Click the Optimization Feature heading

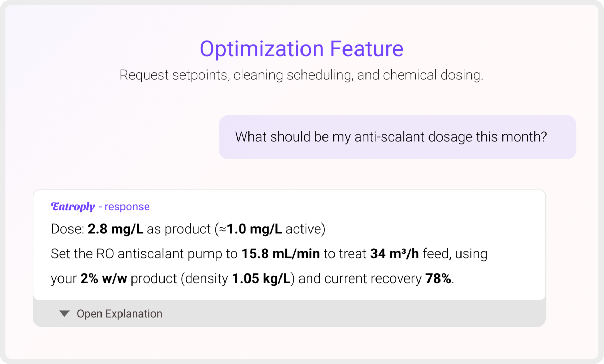pyautogui.click(x=301, y=48)
